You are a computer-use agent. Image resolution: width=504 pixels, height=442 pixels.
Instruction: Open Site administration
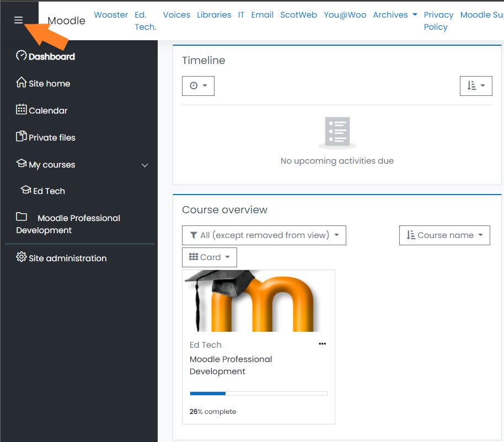point(67,258)
